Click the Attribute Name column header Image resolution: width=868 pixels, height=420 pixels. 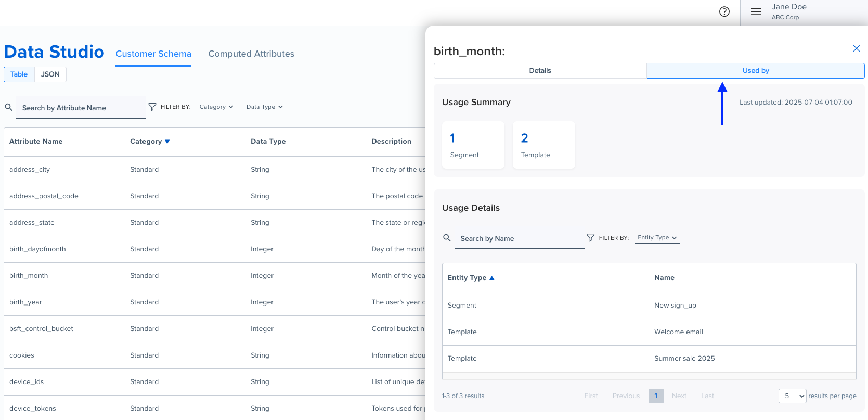[36, 142]
